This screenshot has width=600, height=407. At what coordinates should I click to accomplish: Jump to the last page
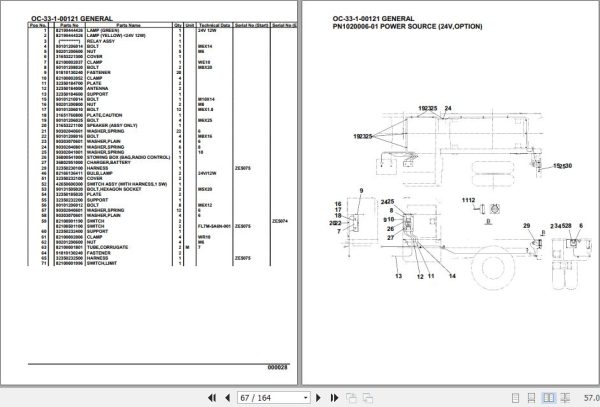coord(334,398)
